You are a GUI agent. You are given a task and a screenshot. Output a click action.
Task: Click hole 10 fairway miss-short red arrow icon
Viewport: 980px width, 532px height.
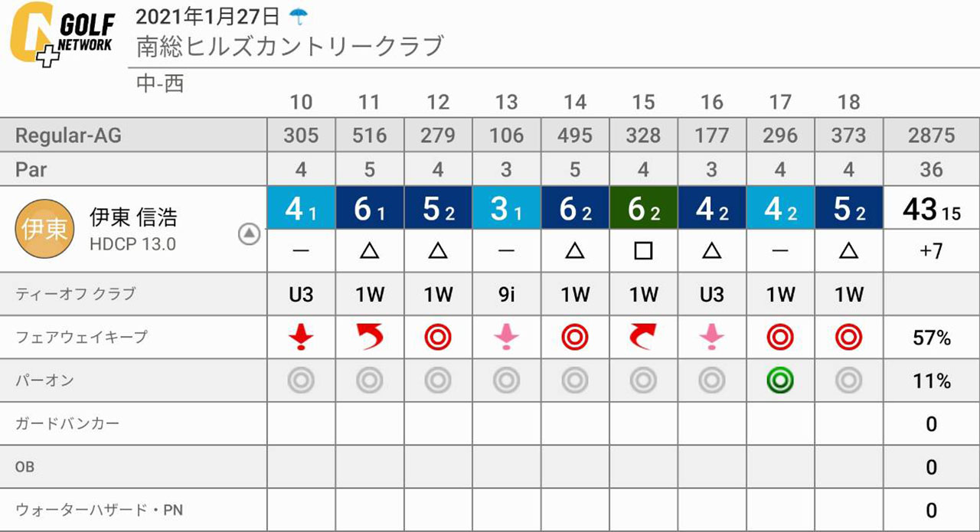click(x=302, y=337)
